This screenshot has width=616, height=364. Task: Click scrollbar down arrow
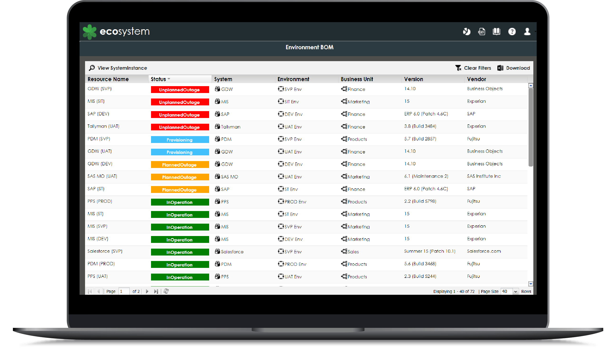(530, 284)
